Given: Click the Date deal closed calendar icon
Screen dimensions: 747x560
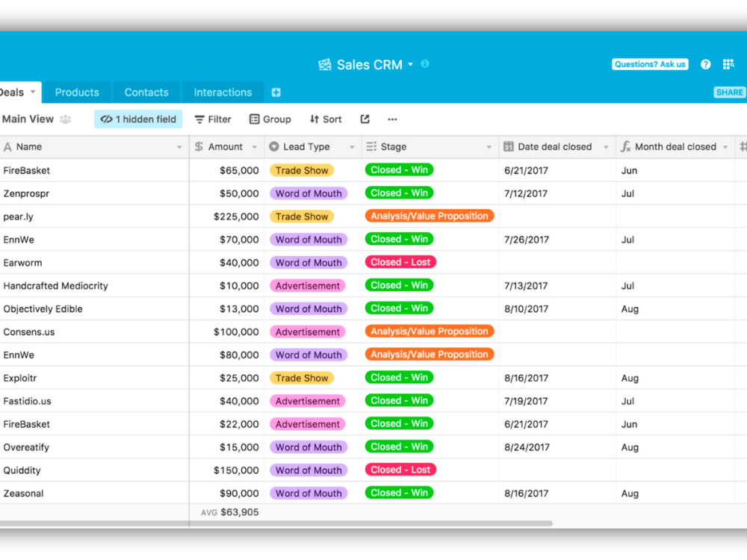Looking at the screenshot, I should 508,146.
